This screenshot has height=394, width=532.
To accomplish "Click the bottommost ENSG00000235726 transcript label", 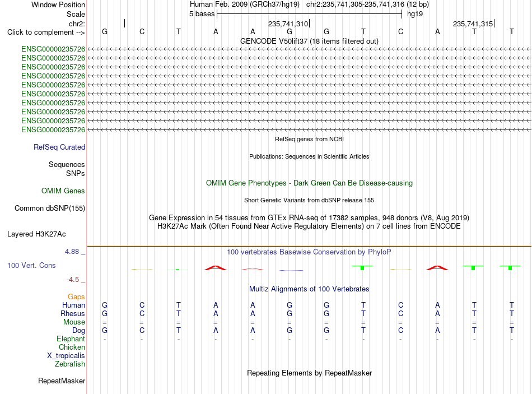I will click(x=53, y=130).
